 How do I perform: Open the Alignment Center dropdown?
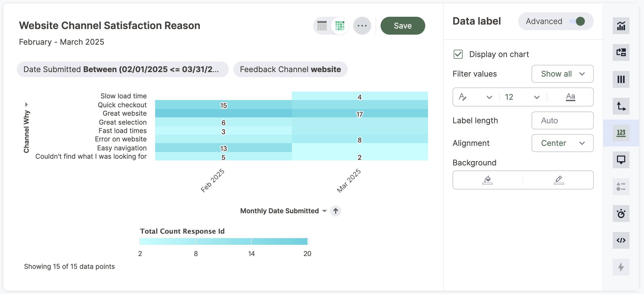pyautogui.click(x=562, y=143)
